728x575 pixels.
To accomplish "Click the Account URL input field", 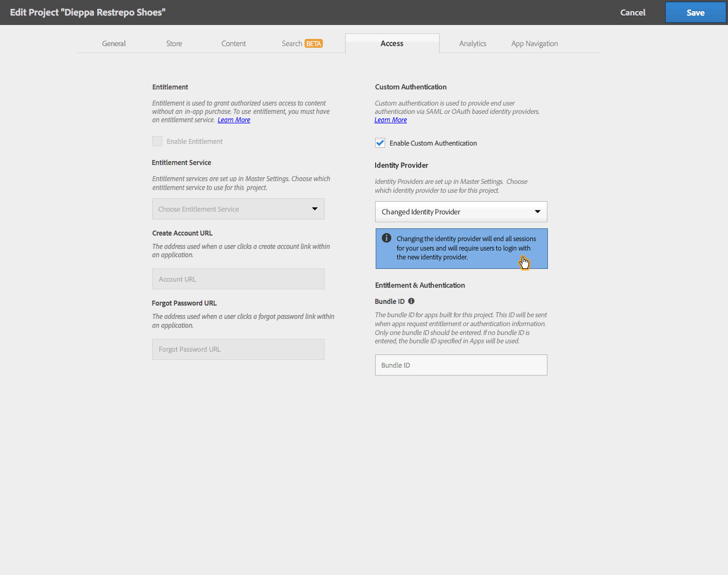I will [238, 279].
